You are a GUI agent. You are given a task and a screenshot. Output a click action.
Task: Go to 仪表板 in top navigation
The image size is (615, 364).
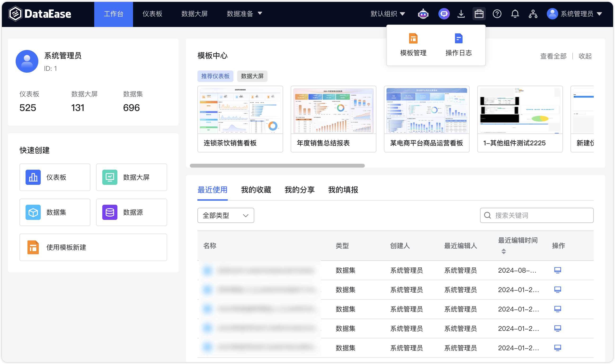pyautogui.click(x=152, y=14)
